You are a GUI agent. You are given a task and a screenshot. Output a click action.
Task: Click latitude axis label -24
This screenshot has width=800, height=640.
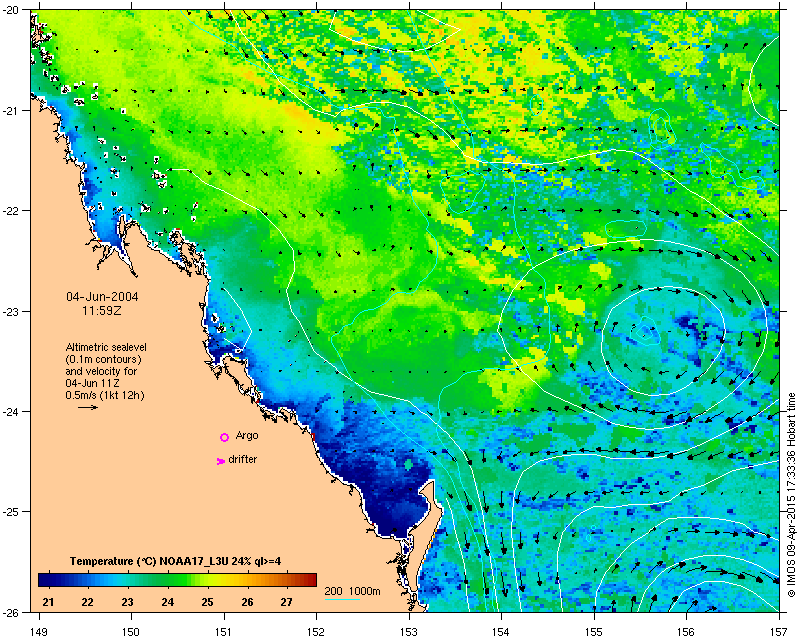pos(10,411)
